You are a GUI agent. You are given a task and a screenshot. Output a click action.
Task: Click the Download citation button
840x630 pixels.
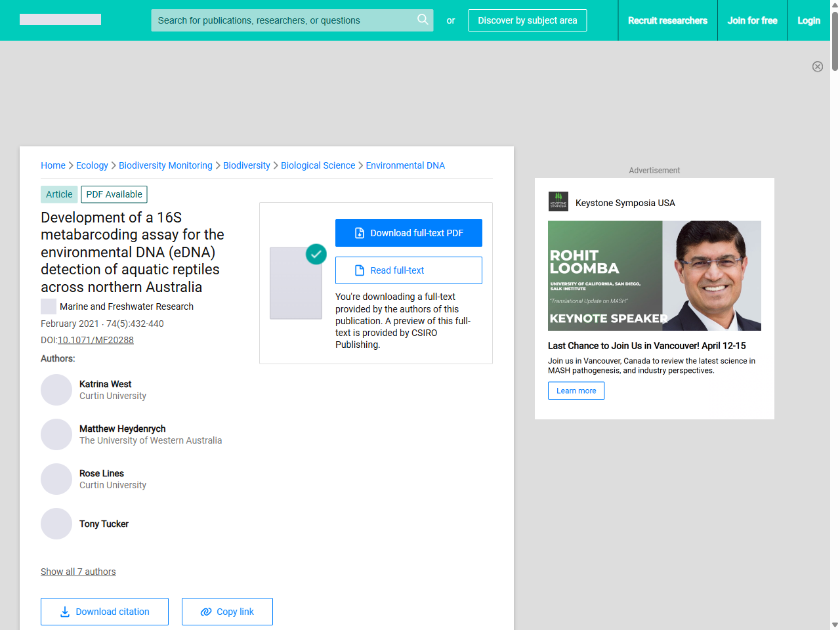(x=104, y=612)
